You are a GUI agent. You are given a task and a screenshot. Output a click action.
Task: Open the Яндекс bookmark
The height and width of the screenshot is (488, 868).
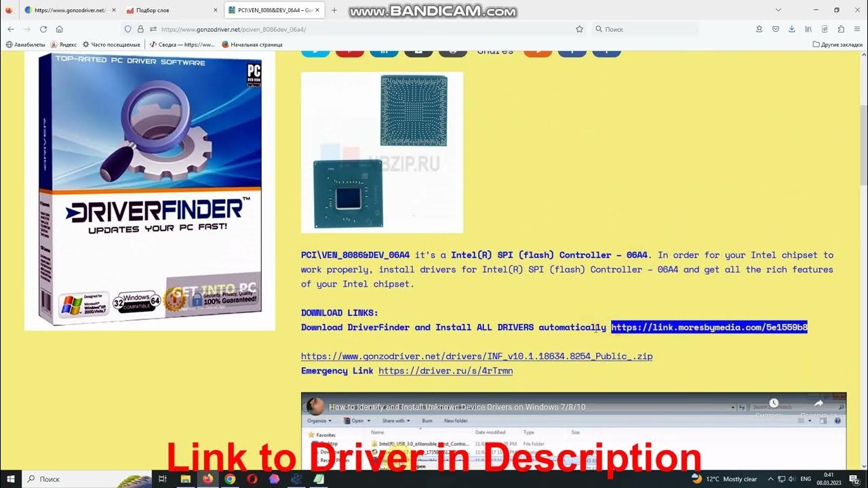coord(64,44)
